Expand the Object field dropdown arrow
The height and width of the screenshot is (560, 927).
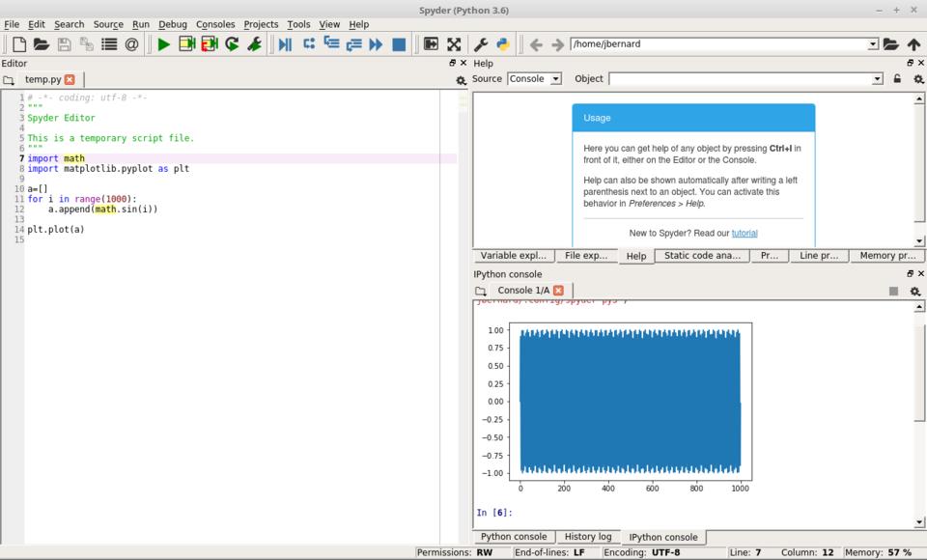pos(877,79)
